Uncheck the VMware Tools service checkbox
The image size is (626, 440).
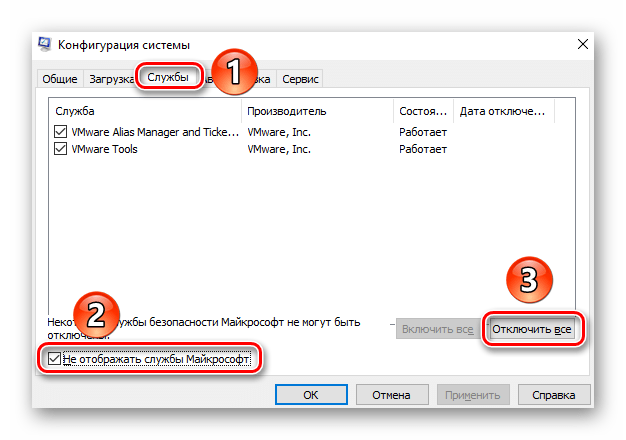coord(60,149)
